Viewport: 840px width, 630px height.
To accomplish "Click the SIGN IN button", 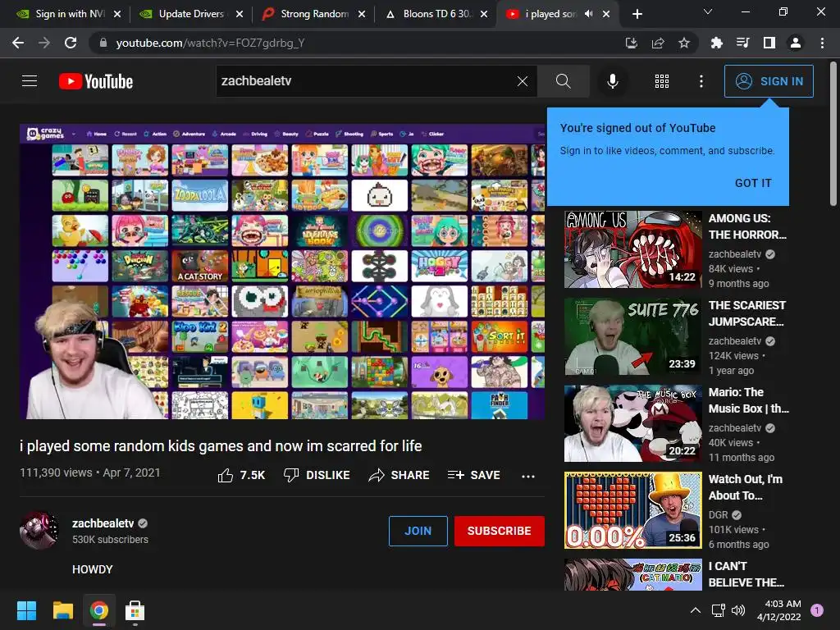I will (x=769, y=81).
